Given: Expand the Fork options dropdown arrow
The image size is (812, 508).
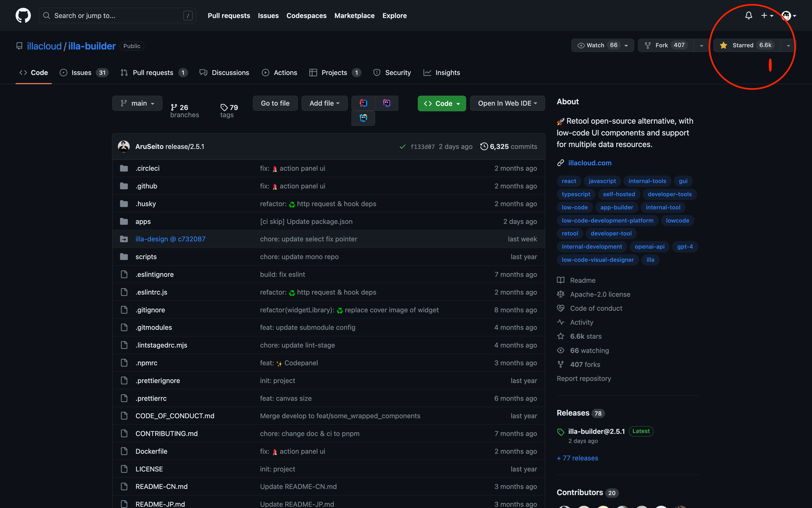Looking at the screenshot, I should point(701,45).
